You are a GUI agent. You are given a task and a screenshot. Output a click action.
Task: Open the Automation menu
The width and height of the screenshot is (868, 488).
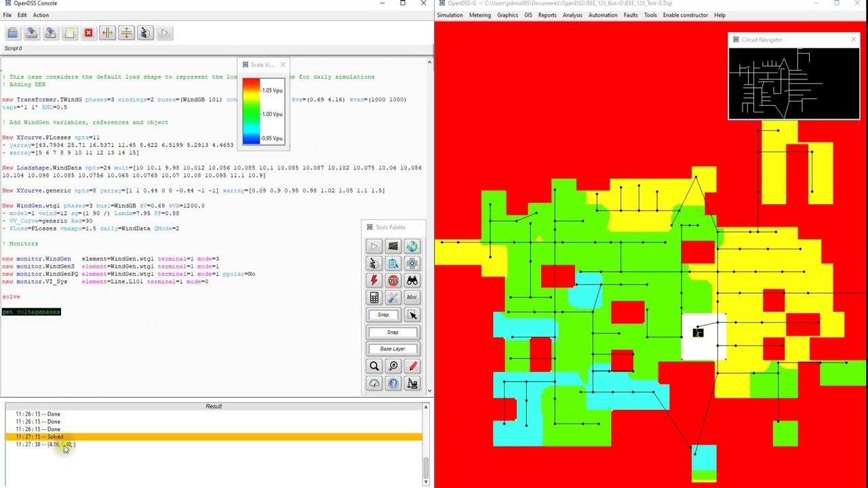(x=603, y=15)
